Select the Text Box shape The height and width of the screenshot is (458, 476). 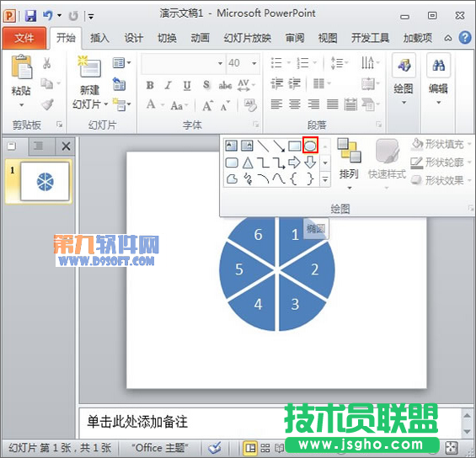[x=232, y=146]
